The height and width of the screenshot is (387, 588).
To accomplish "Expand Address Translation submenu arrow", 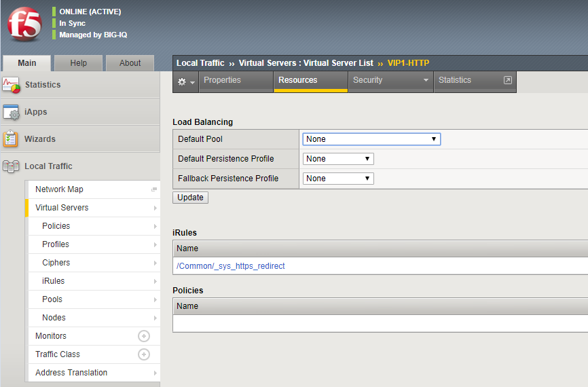I will [155, 373].
